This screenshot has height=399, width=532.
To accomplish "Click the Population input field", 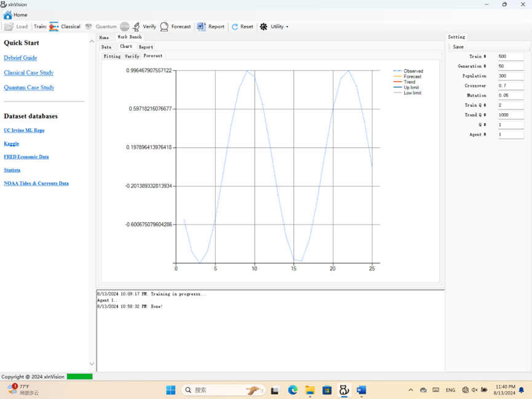I will (x=510, y=76).
